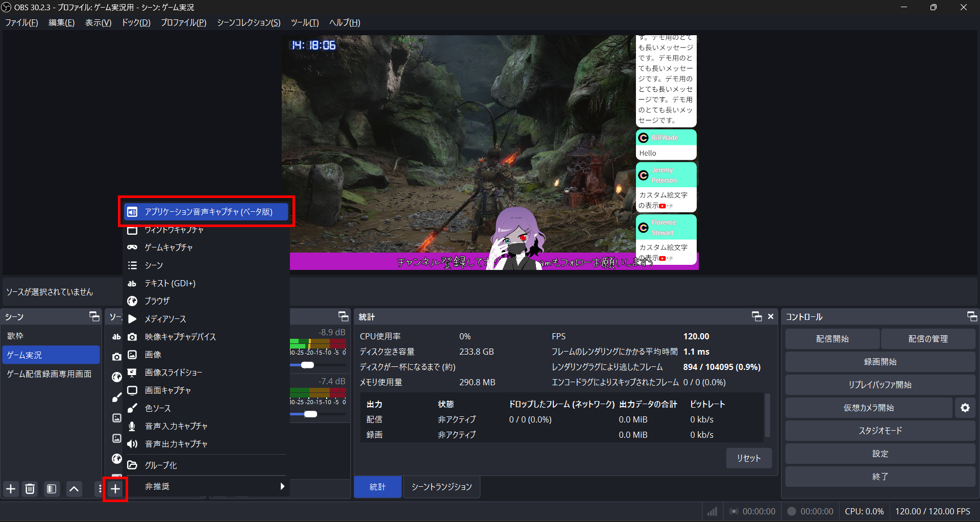Open 設定 from the controls panel
980x522 pixels.
click(x=880, y=454)
